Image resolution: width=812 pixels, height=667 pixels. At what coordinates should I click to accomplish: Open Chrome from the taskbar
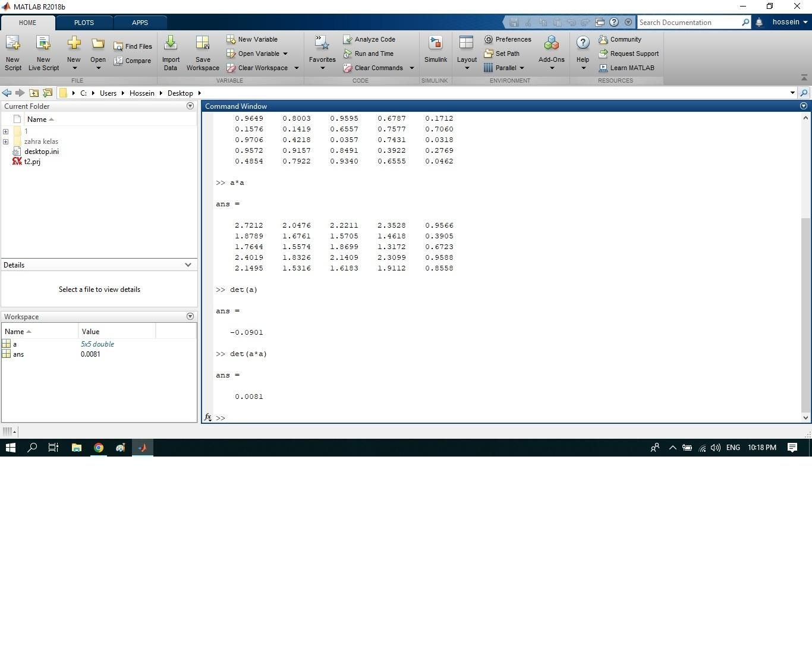click(x=99, y=448)
